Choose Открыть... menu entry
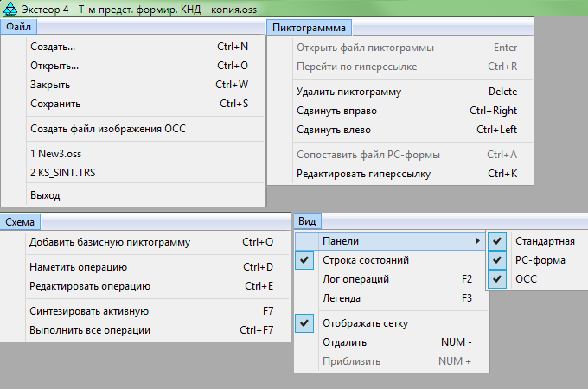 point(54,66)
